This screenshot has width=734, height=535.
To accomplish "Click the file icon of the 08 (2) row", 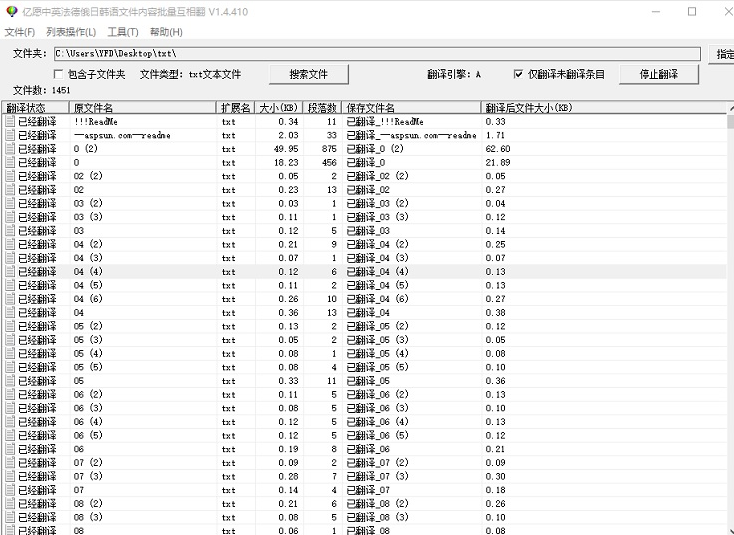I will click(10, 503).
